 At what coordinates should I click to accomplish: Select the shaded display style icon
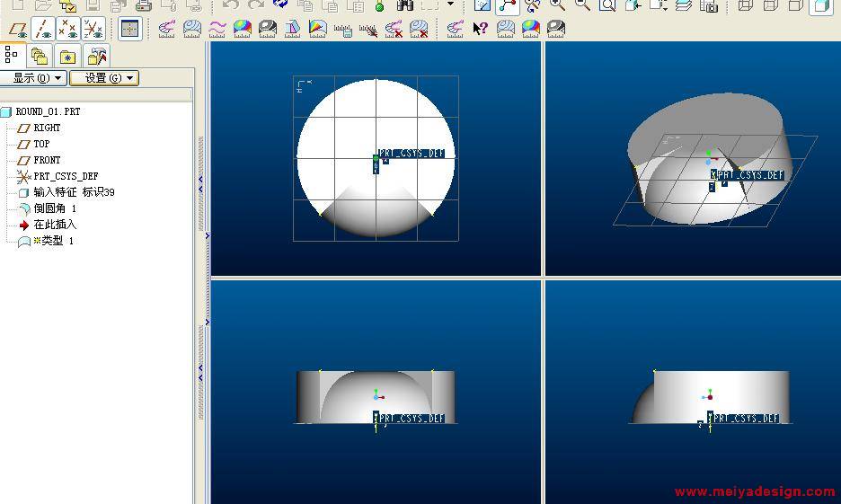pos(821,6)
